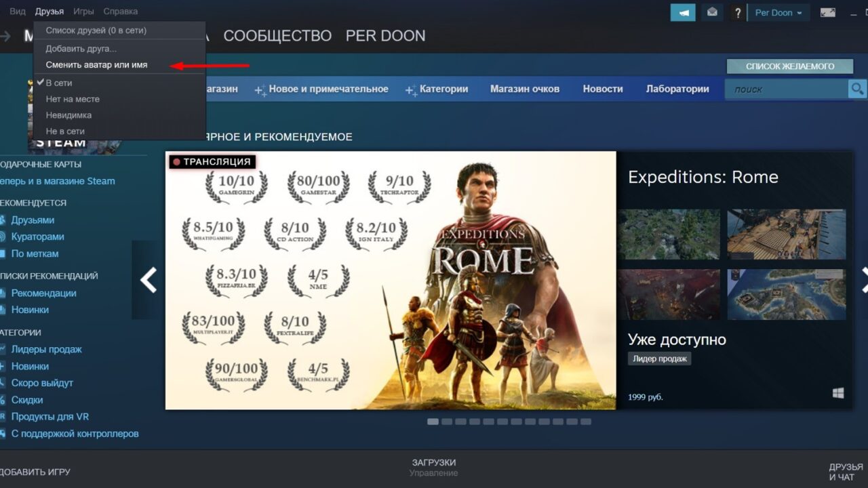Focus the store search field
Image resolution: width=868 pixels, height=488 pixels.
click(787, 89)
